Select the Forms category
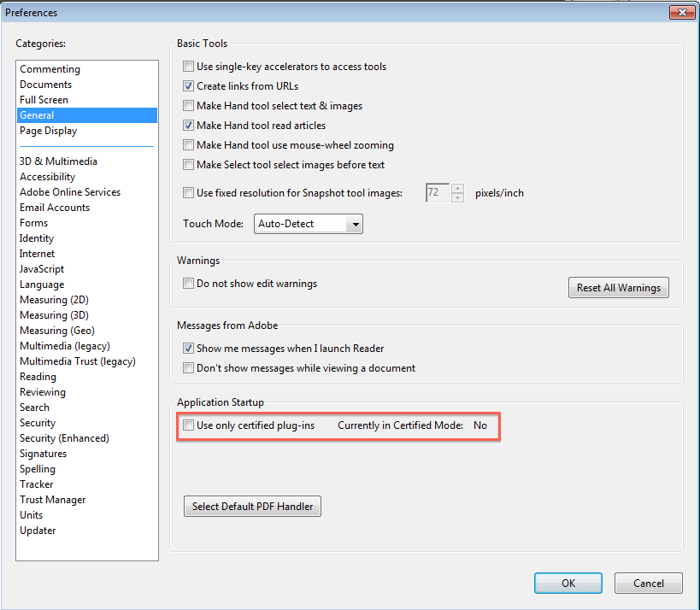 coord(87,223)
